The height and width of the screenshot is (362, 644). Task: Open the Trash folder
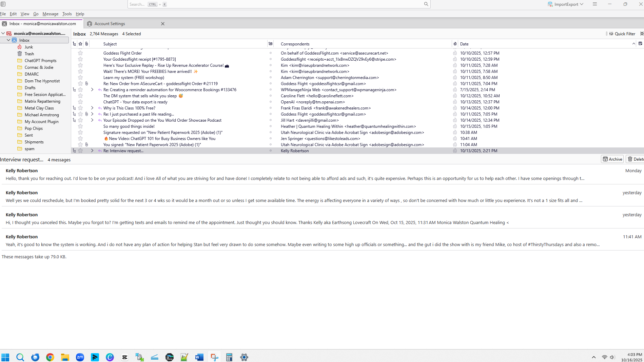coord(29,54)
